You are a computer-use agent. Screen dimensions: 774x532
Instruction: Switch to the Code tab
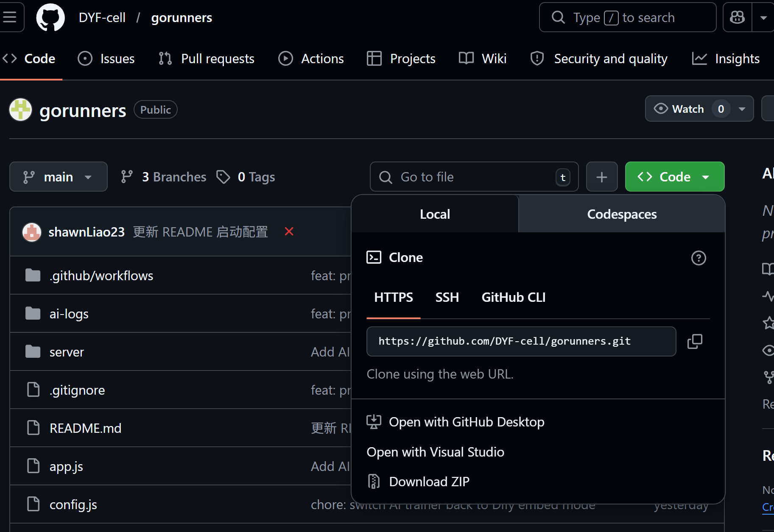click(29, 58)
